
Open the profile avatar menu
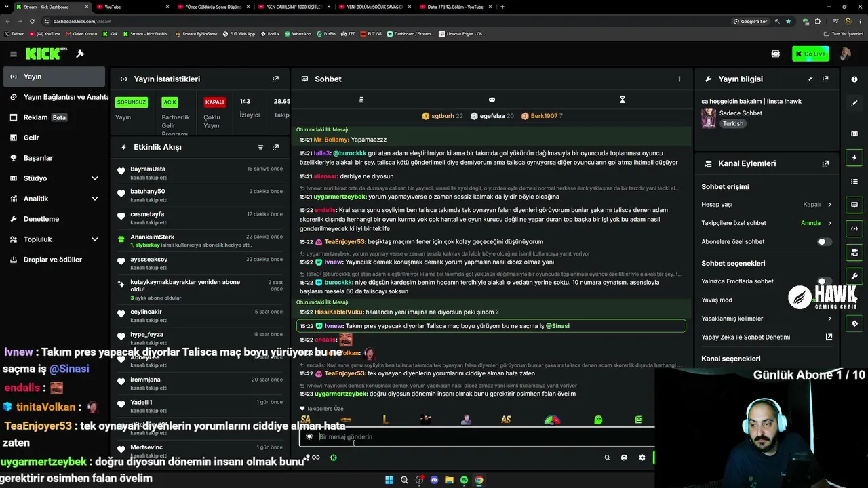[x=845, y=54]
